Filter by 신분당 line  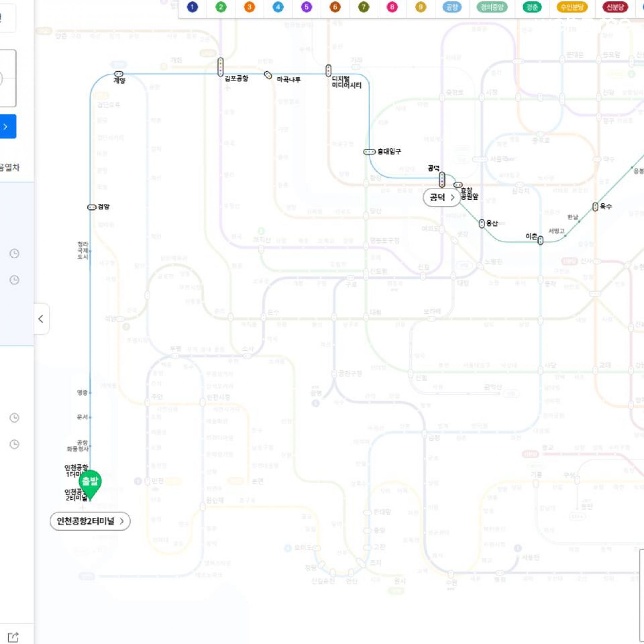pyautogui.click(x=615, y=7)
